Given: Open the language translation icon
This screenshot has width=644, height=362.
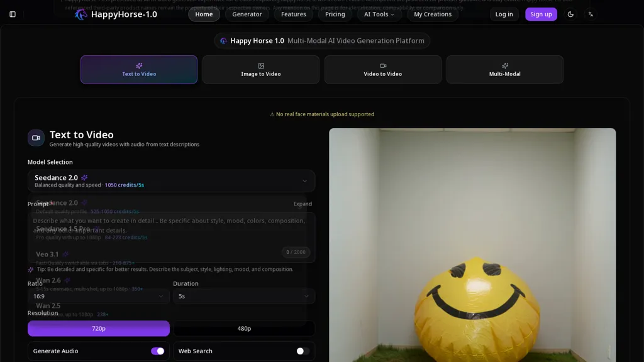Looking at the screenshot, I should tap(591, 14).
